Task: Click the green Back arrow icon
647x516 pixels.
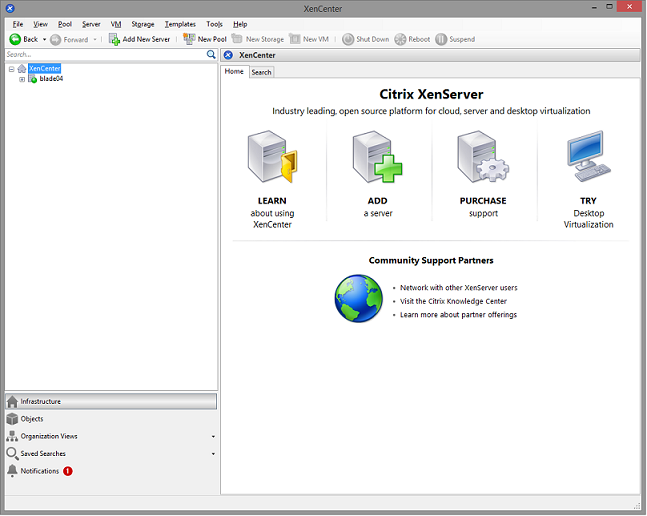Action: click(15, 39)
